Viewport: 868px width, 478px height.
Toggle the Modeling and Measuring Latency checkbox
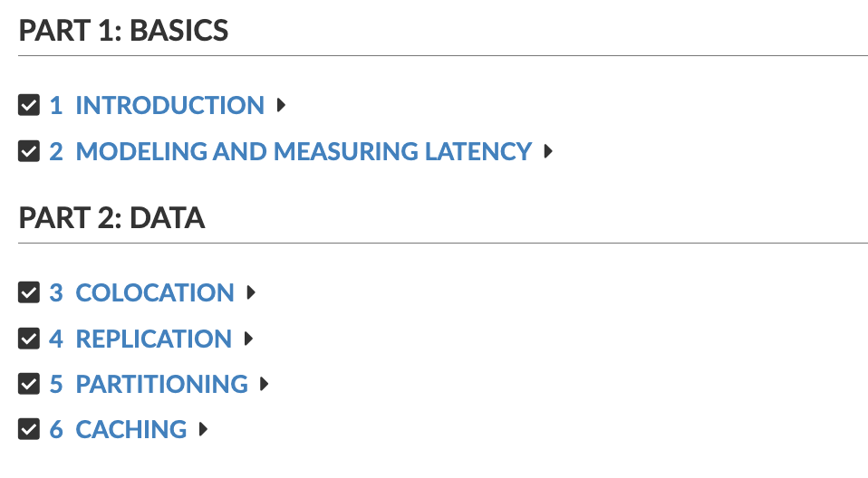29,151
